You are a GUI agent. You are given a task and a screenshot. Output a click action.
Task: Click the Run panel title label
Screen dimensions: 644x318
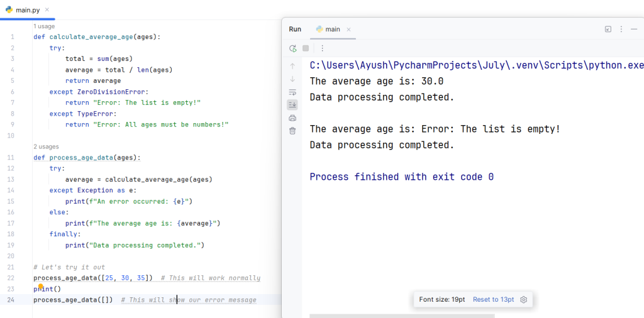295,29
